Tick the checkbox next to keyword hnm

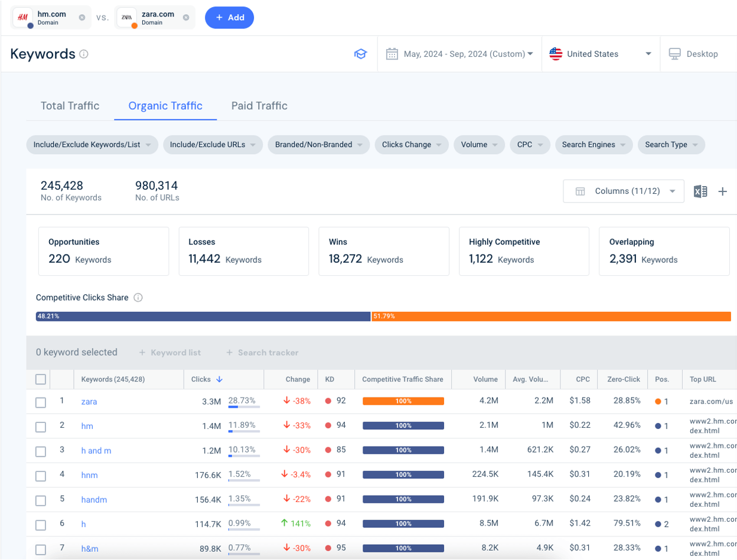[x=40, y=476]
